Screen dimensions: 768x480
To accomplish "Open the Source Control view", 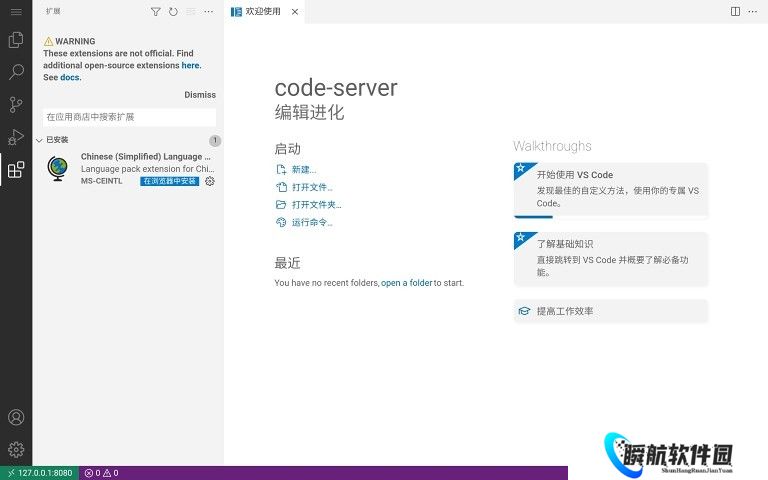I will pos(16,104).
